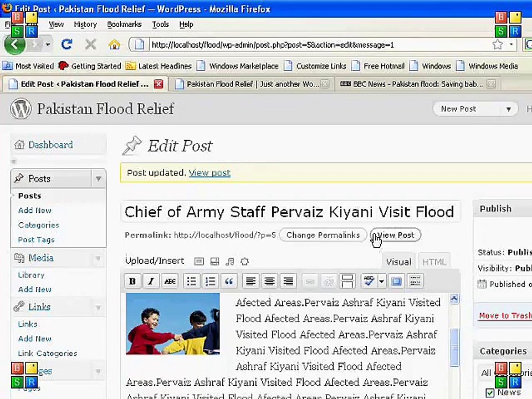Open Link Categories in the sidebar
This screenshot has width=532, height=399.
click(x=48, y=353)
